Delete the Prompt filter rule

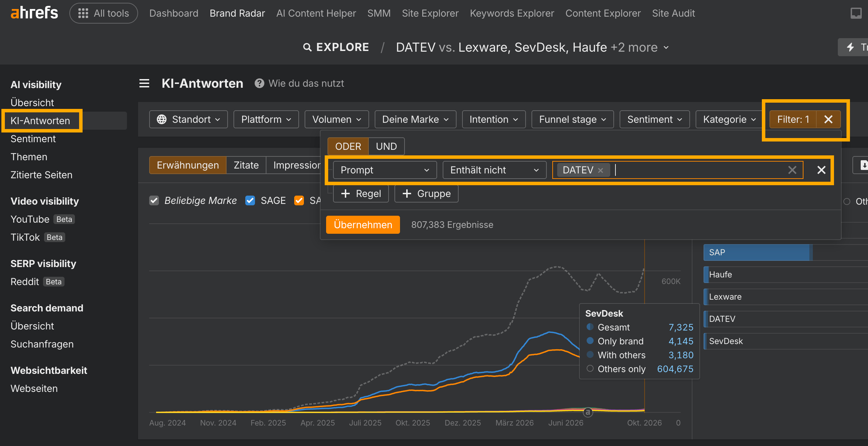821,170
